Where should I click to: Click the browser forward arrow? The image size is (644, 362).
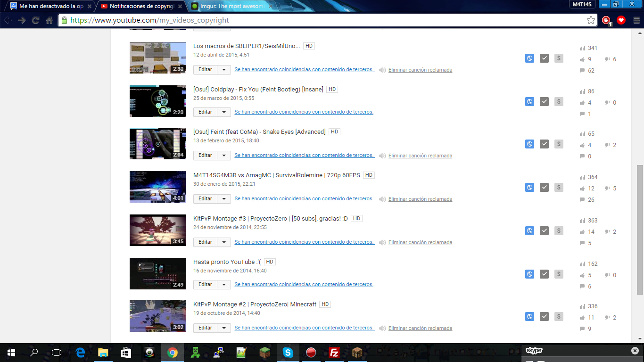22,20
